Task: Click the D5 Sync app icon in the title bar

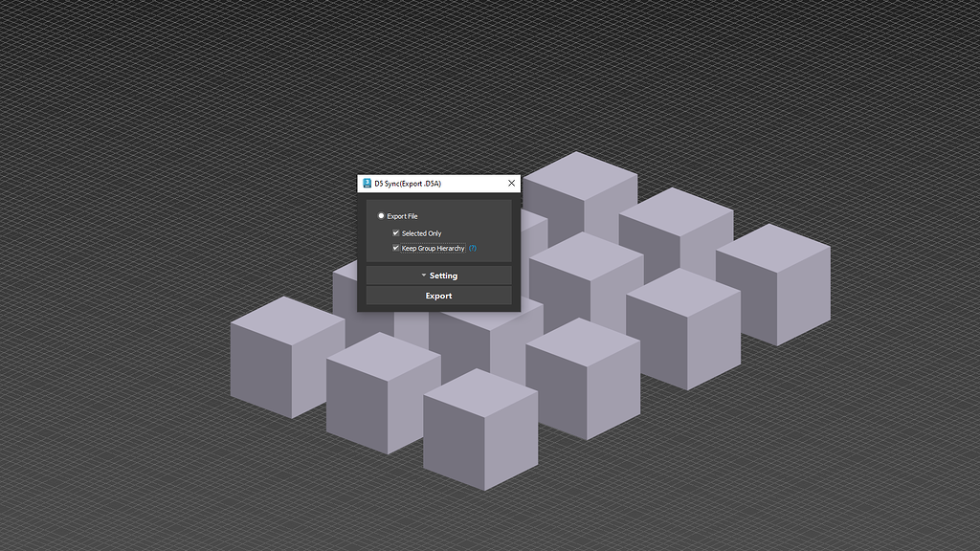Action: (x=367, y=183)
